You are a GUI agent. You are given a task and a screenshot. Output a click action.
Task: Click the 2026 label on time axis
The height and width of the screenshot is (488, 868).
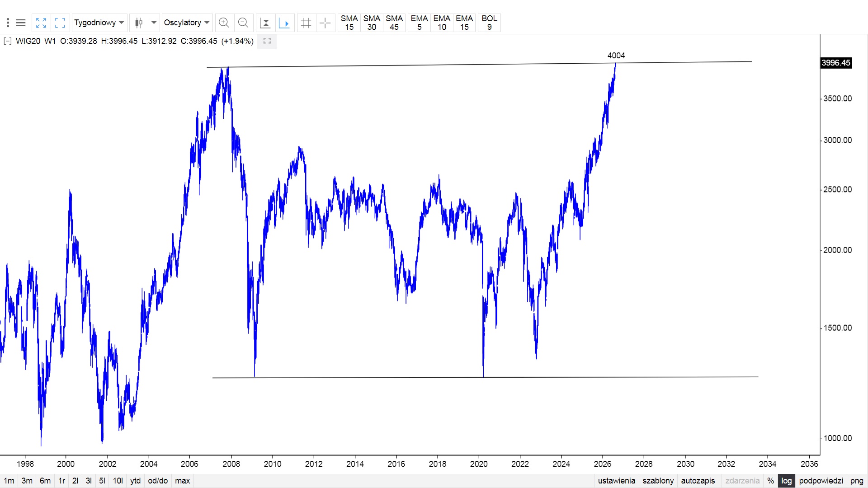point(603,464)
